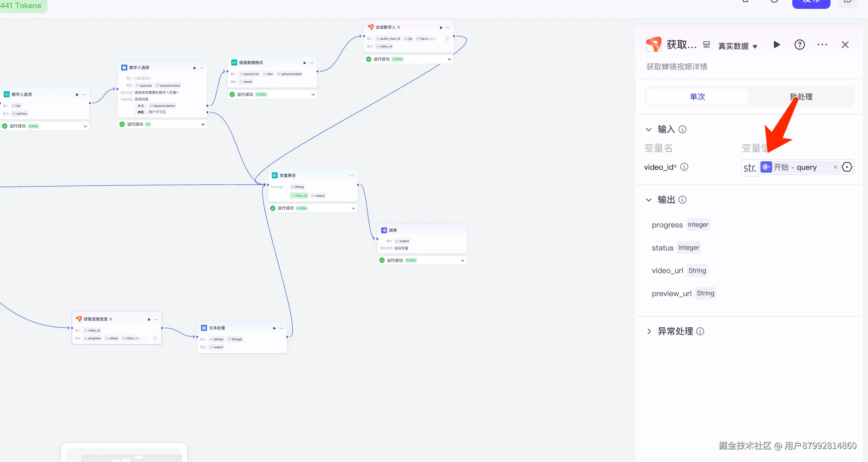Click the info icon next to video_id
This screenshot has height=462, width=868.
pos(684,167)
